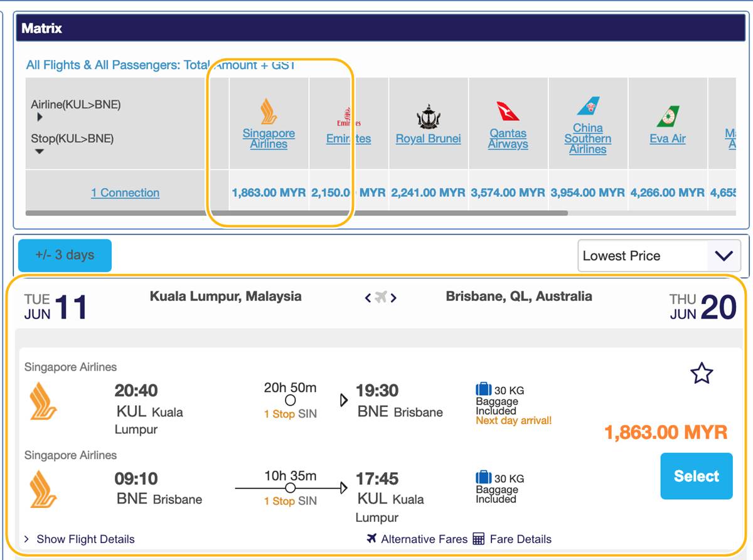
Task: Select the 1,863.00 MYR flight
Action: click(697, 476)
